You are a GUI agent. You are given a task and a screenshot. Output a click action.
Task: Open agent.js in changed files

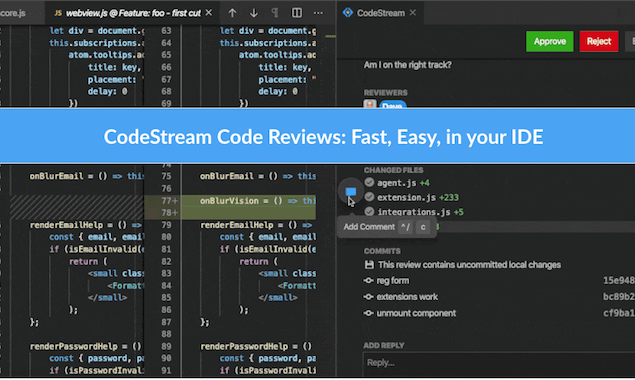click(x=396, y=183)
